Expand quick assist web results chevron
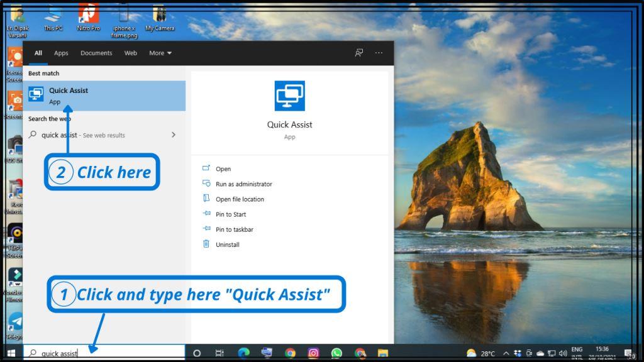 pos(174,135)
